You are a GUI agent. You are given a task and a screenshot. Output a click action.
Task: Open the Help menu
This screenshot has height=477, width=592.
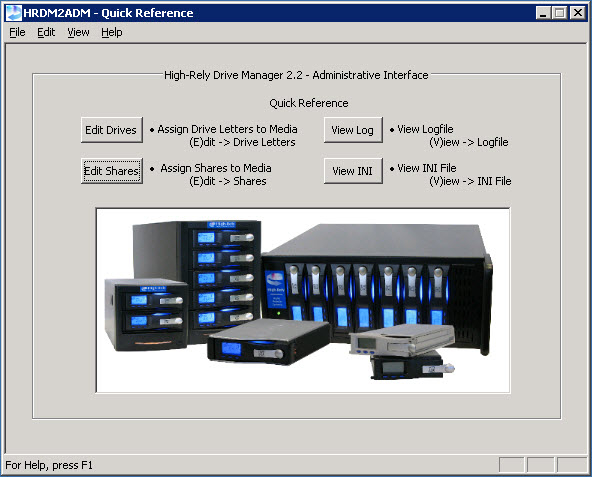coord(111,32)
